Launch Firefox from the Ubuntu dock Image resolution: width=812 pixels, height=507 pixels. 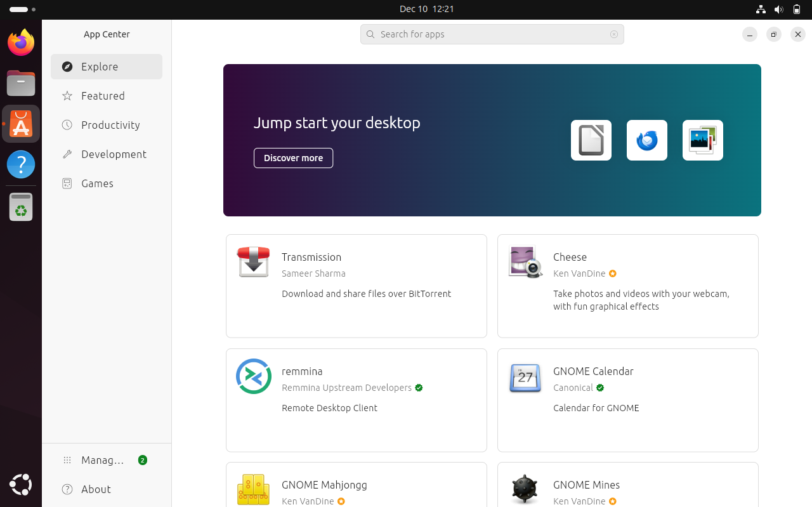[x=21, y=43]
